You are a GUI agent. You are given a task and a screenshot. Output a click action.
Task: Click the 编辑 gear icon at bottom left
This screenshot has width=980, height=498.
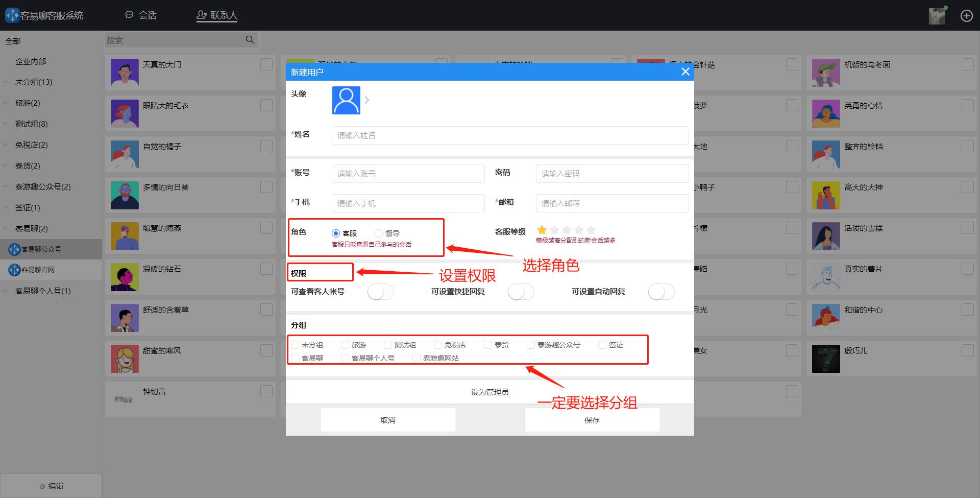[42, 485]
